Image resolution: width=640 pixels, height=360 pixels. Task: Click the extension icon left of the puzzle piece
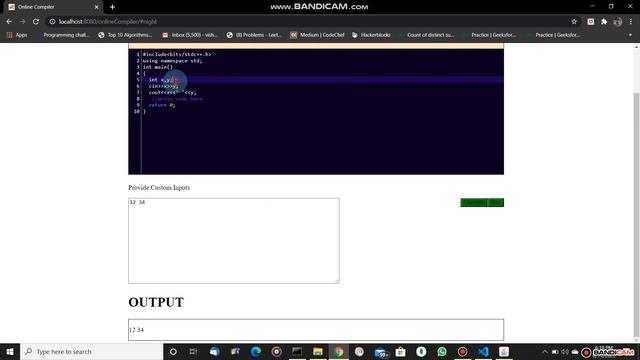pyautogui.click(x=591, y=22)
